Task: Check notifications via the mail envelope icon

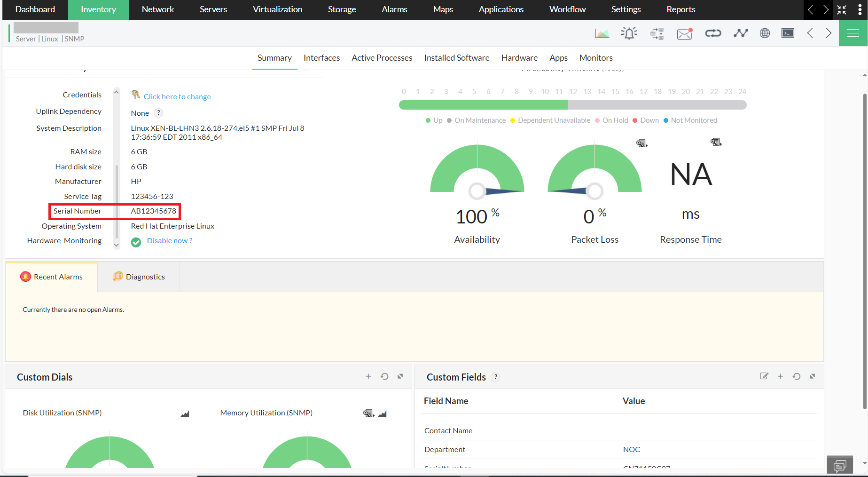Action: coord(684,33)
